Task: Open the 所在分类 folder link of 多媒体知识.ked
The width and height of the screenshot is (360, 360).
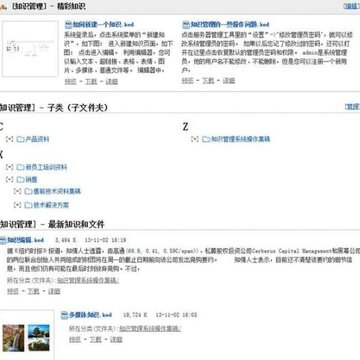Action: tap(150, 329)
